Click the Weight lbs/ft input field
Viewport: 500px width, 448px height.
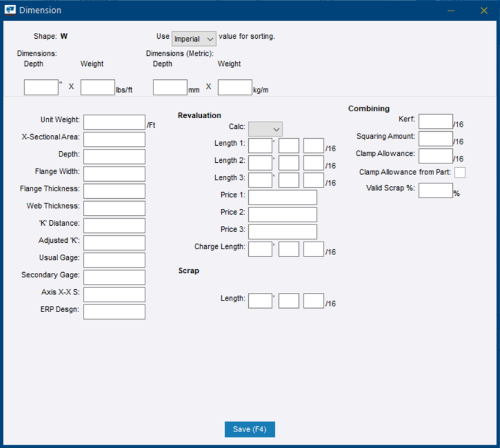tap(96, 86)
